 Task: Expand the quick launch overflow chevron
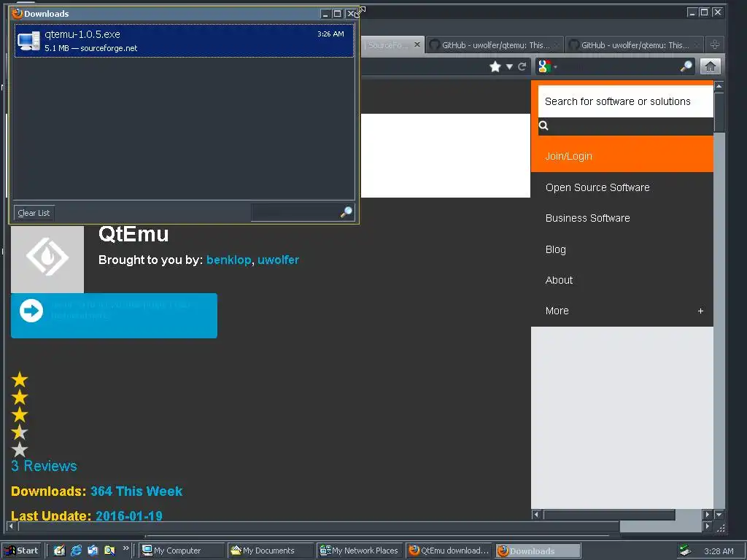125,548
